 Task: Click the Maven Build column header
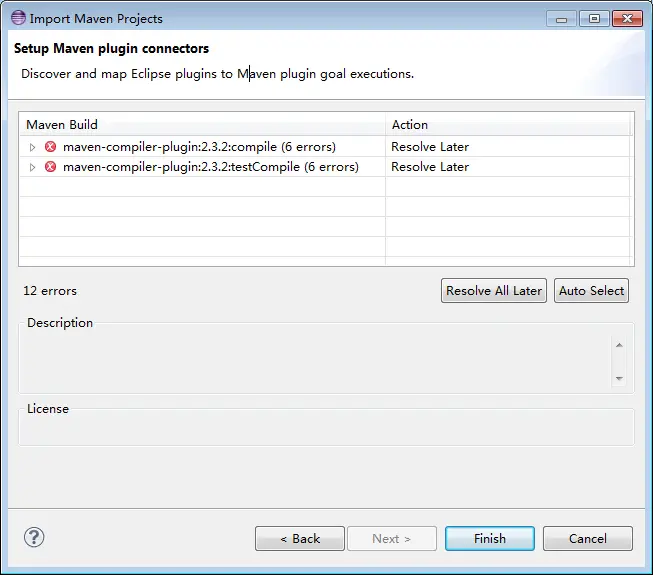coord(202,124)
